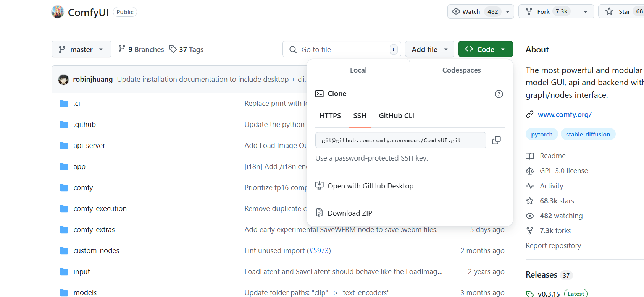Select the GitHub CLI clone tab
The height and width of the screenshot is (297, 644).
(396, 116)
